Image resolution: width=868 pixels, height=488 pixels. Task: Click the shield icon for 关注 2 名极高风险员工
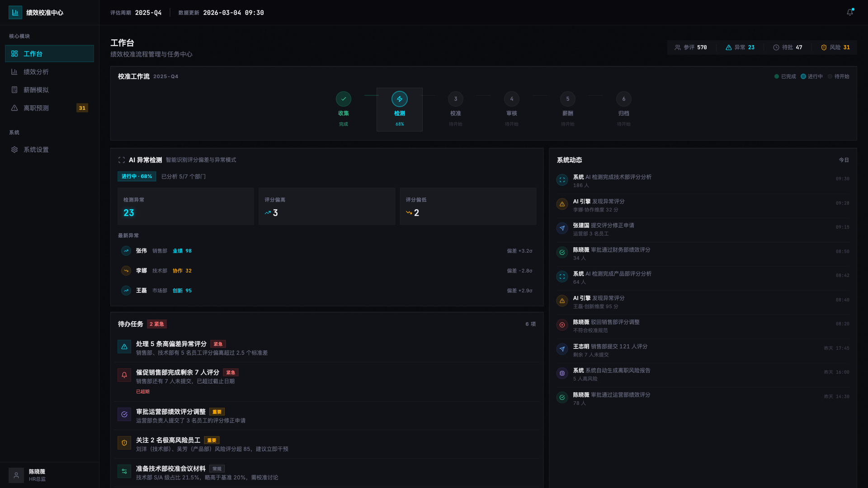124,443
